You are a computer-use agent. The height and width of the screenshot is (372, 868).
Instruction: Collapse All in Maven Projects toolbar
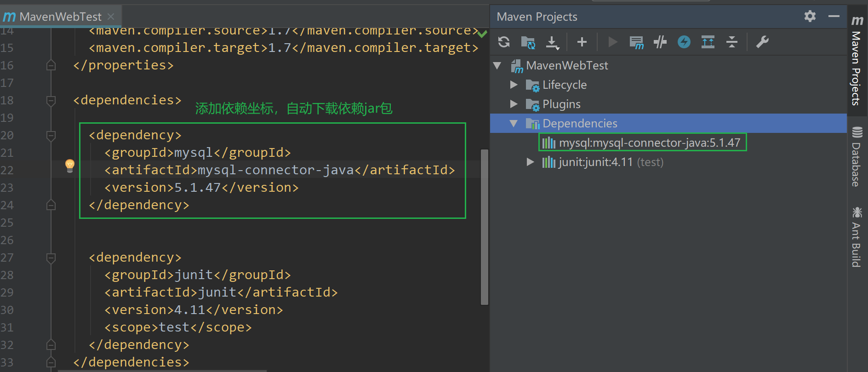click(732, 42)
